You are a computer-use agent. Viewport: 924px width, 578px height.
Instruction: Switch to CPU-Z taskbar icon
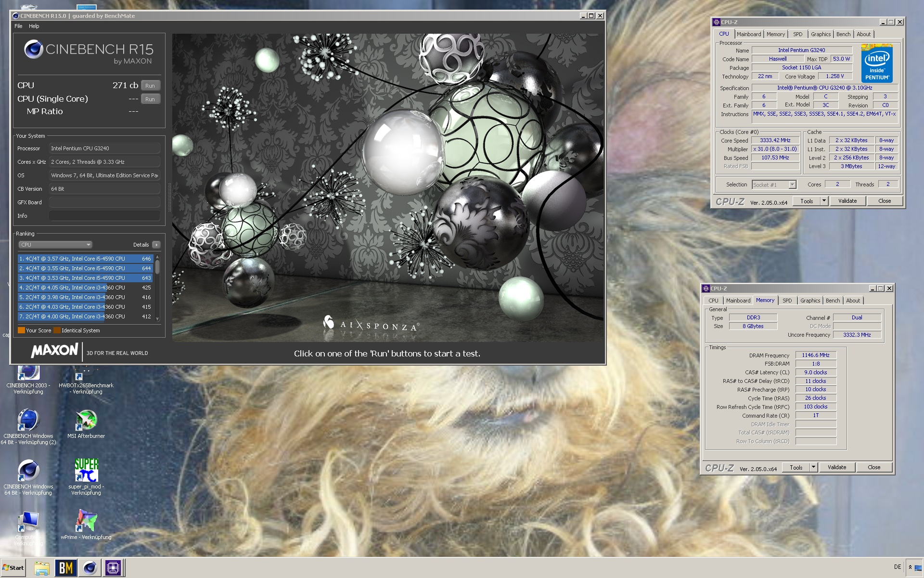(x=113, y=568)
